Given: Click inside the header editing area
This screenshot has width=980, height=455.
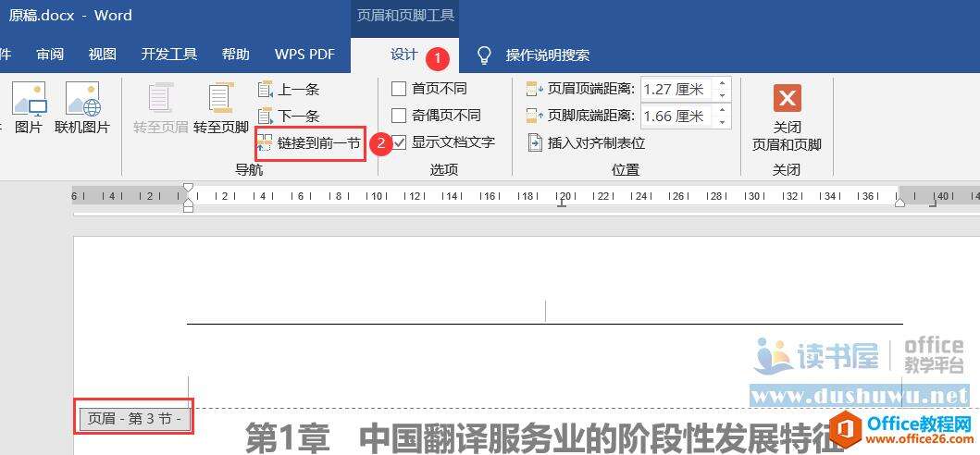Looking at the screenshot, I should pos(545,311).
